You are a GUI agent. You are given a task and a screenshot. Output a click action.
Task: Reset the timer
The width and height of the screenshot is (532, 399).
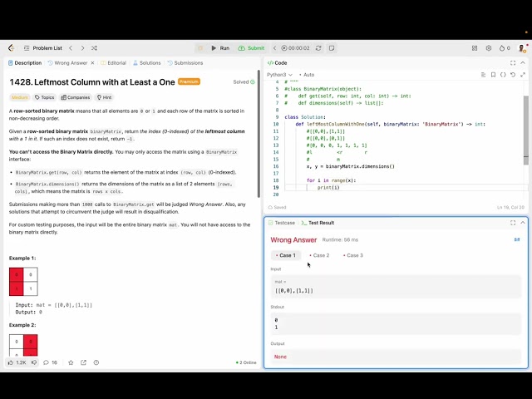pyautogui.click(x=318, y=48)
